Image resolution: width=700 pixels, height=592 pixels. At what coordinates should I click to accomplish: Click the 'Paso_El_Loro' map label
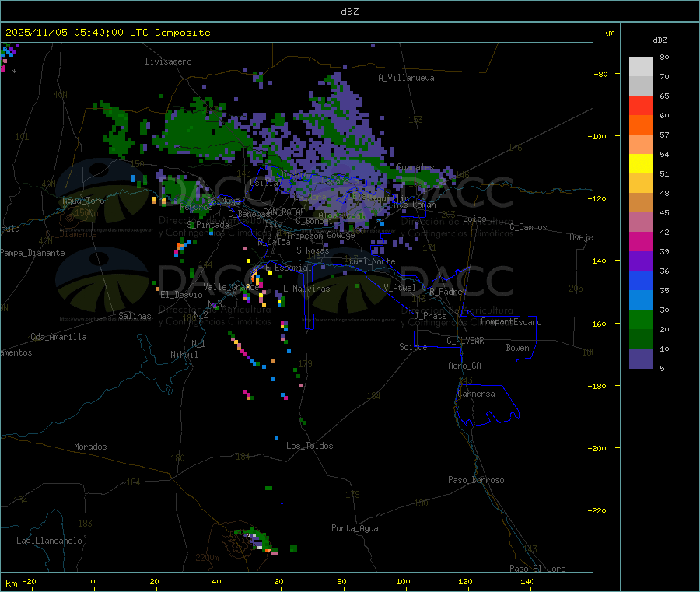click(537, 569)
